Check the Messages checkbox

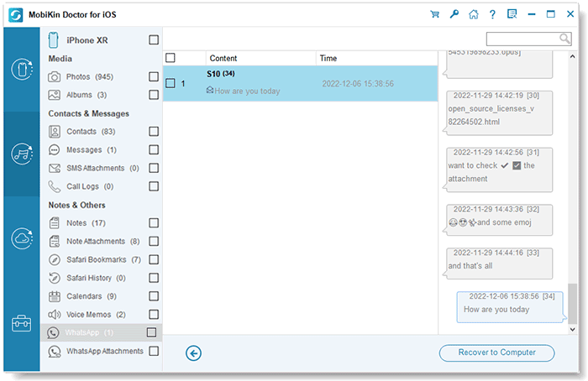[x=154, y=149]
